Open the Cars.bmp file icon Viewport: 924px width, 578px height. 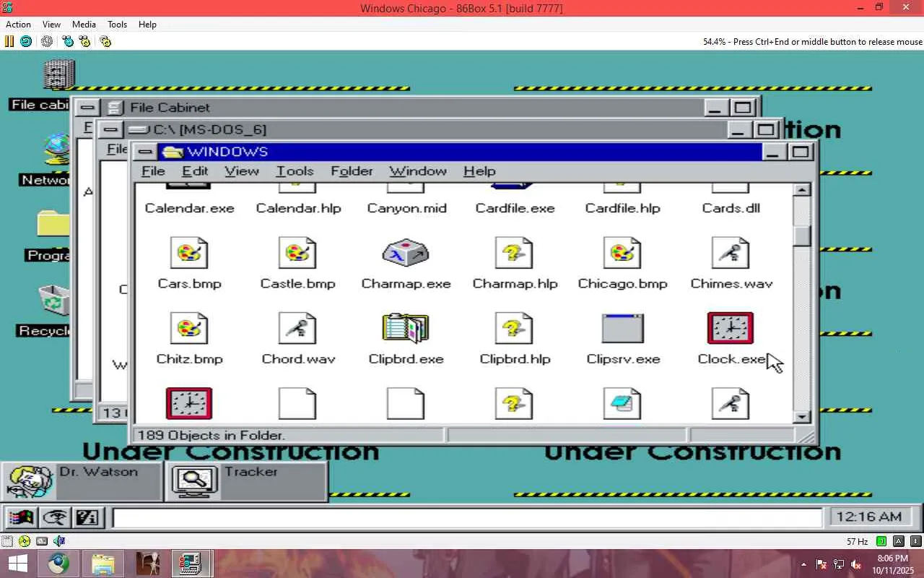189,253
